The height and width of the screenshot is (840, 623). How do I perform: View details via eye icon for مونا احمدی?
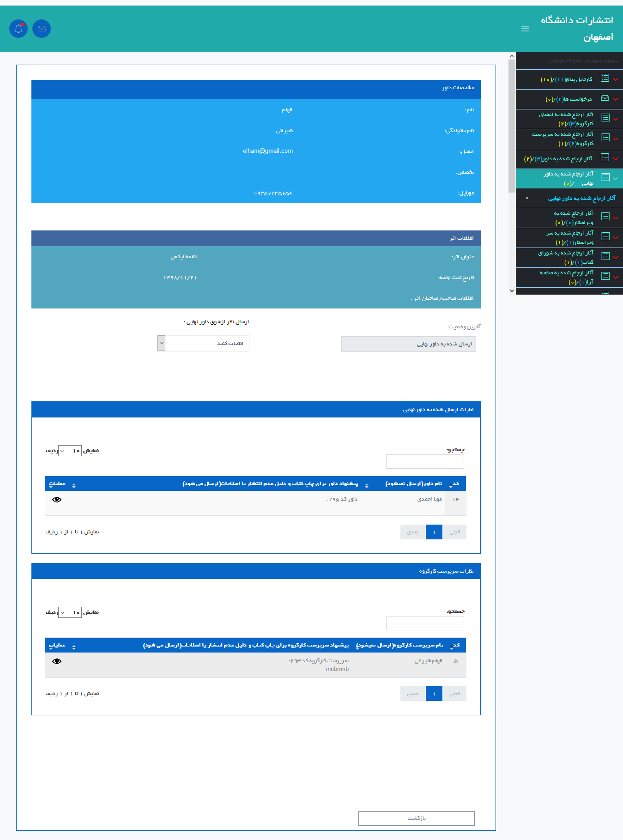[57, 500]
